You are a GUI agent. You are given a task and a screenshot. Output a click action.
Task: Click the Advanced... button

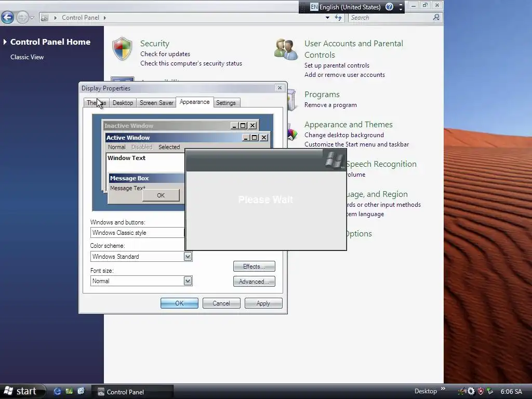[254, 281]
